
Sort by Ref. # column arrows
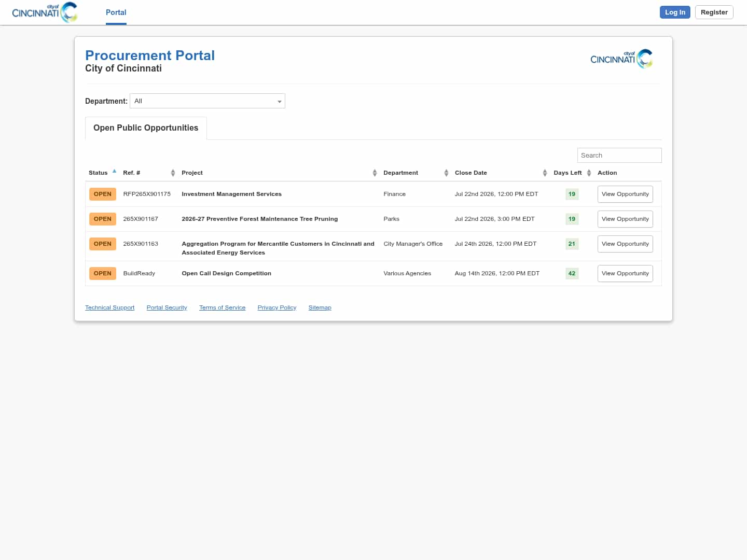[173, 173]
